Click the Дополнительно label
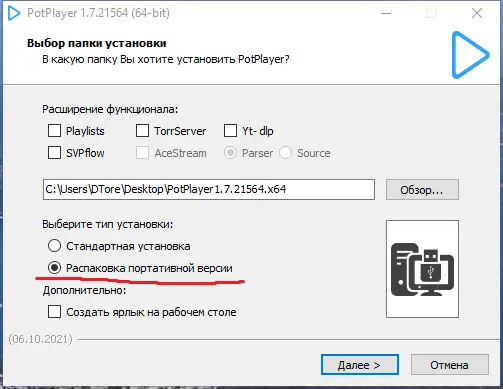Screen dimensions: 503x389 click(84, 290)
